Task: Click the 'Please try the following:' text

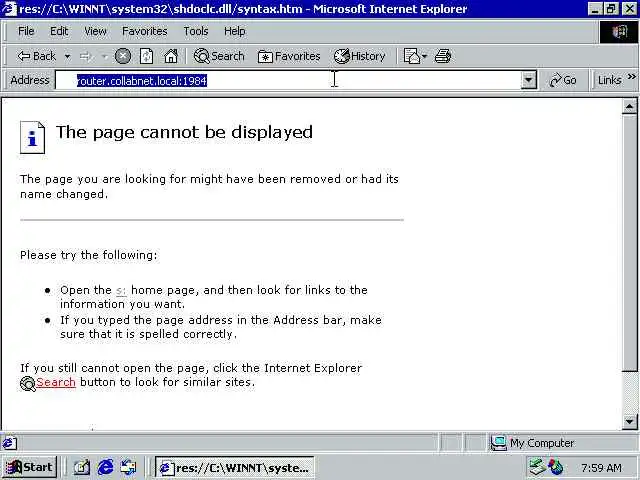Action: click(89, 255)
